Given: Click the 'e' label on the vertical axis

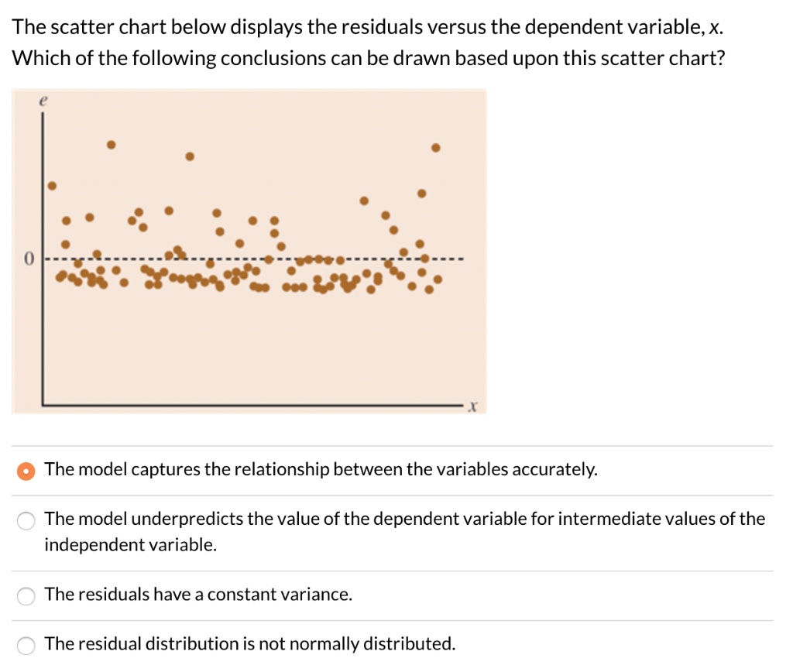Looking at the screenshot, I should pos(43,101).
